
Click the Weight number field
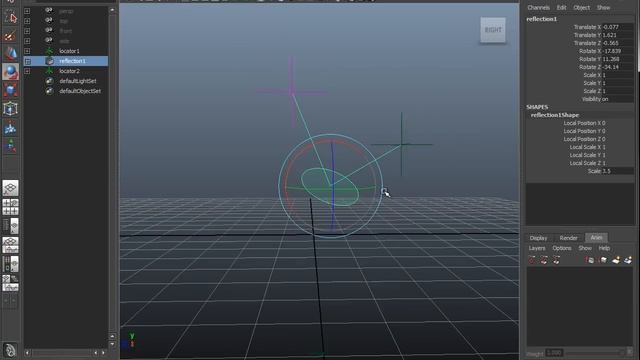coord(554,353)
